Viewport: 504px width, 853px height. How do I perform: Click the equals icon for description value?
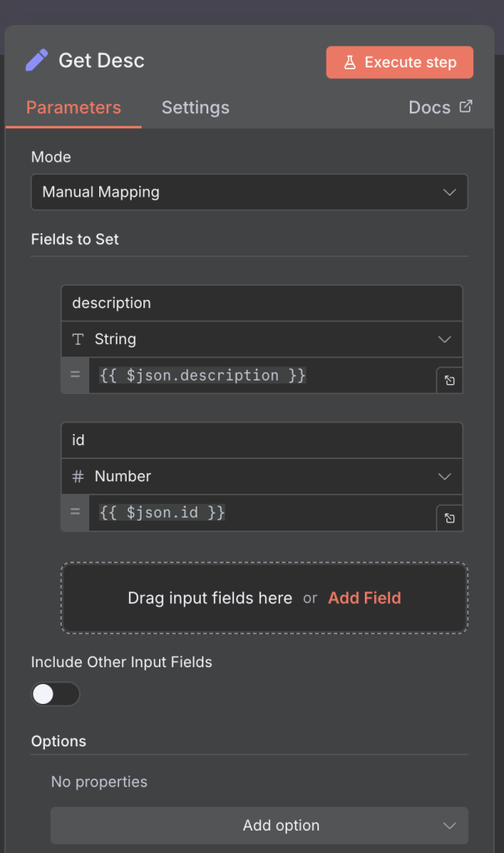(75, 376)
